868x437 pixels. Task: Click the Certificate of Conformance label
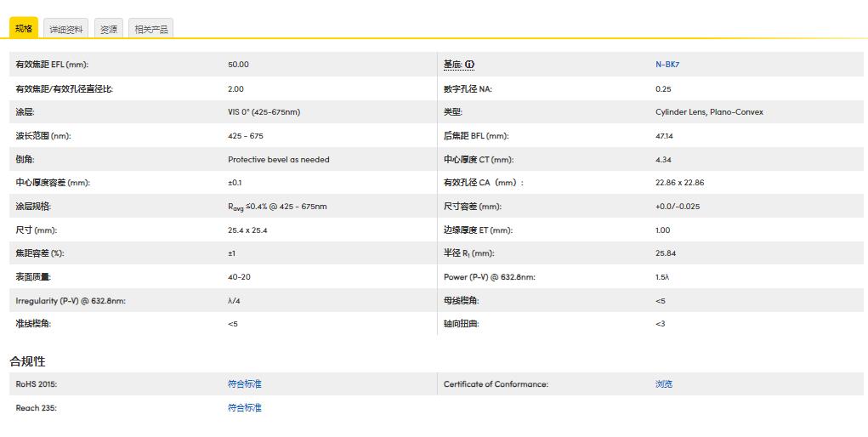[x=496, y=383]
